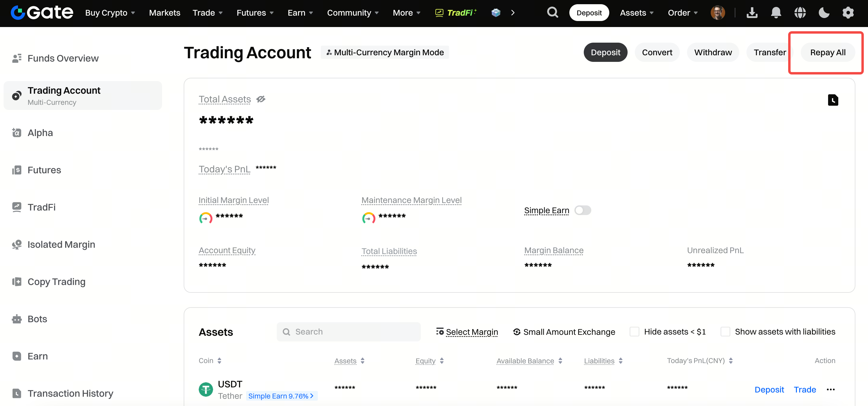Open the notifications bell
The width and height of the screenshot is (868, 406).
[776, 13]
